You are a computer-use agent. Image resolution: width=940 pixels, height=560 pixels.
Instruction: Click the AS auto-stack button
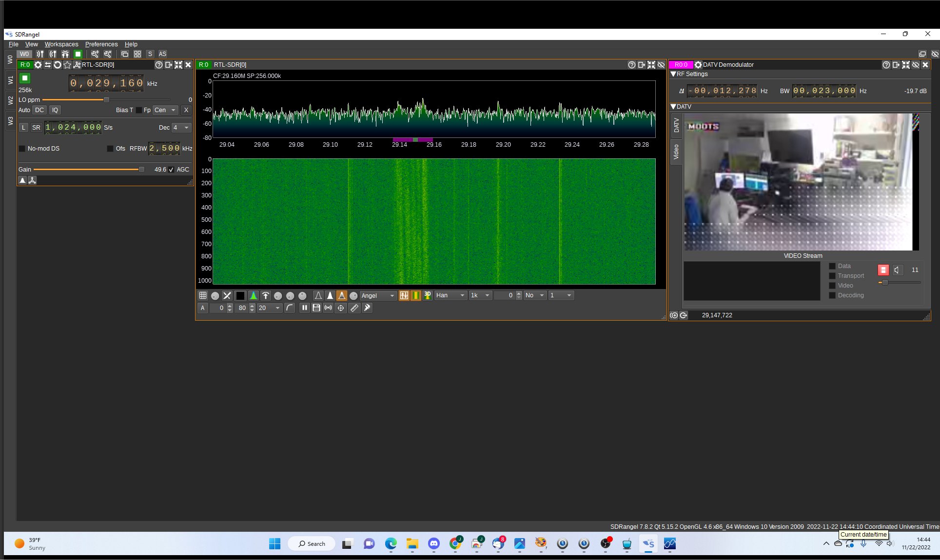(x=162, y=54)
